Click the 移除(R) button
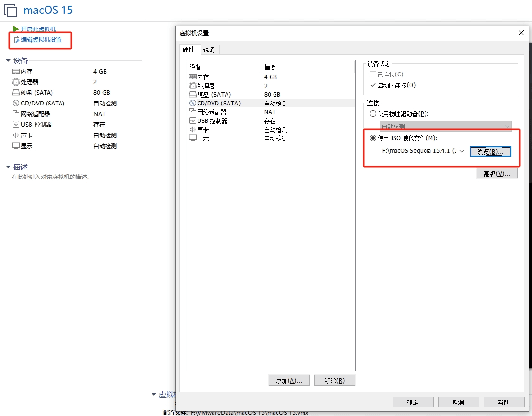Viewport: 532px width, 416px height. (334, 380)
